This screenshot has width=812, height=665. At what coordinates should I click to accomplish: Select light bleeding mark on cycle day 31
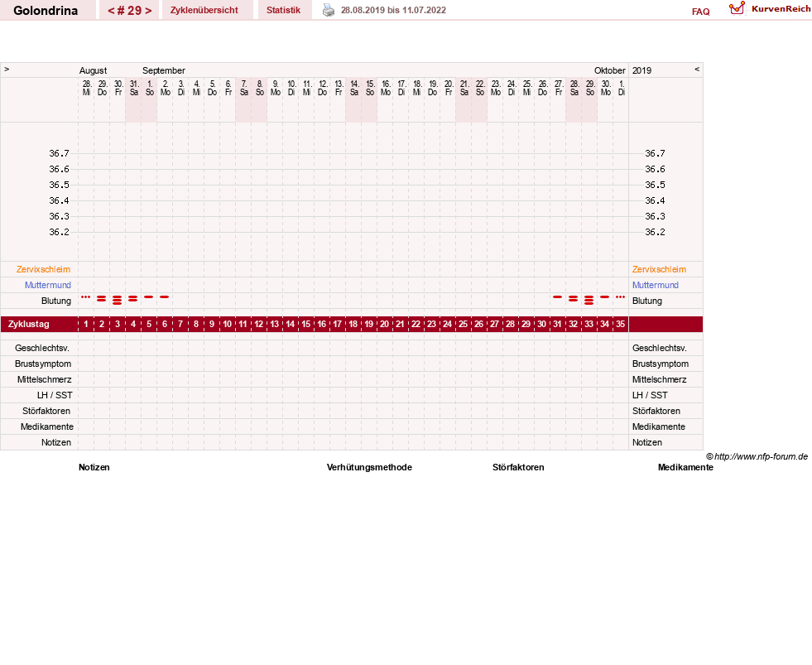click(x=557, y=297)
